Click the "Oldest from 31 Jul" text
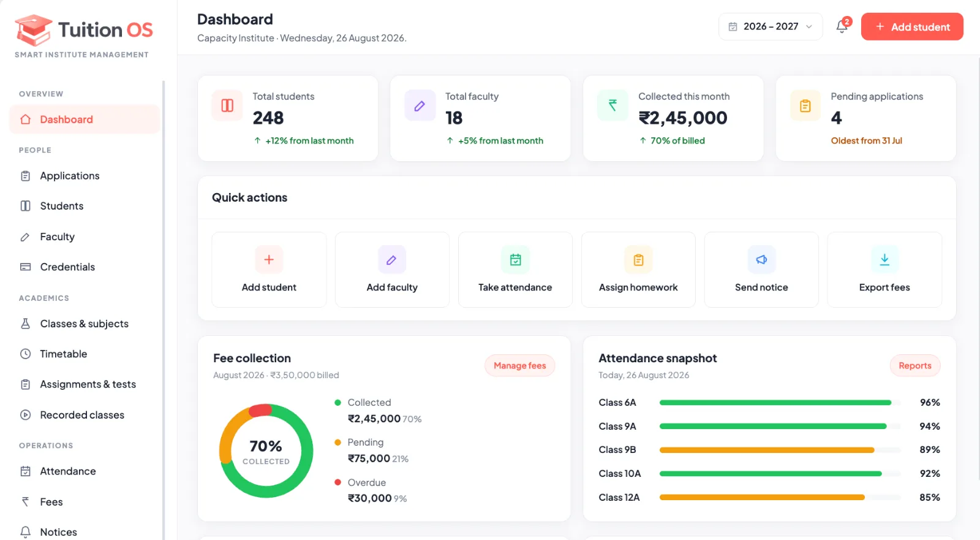The width and height of the screenshot is (980, 540). pos(866,140)
